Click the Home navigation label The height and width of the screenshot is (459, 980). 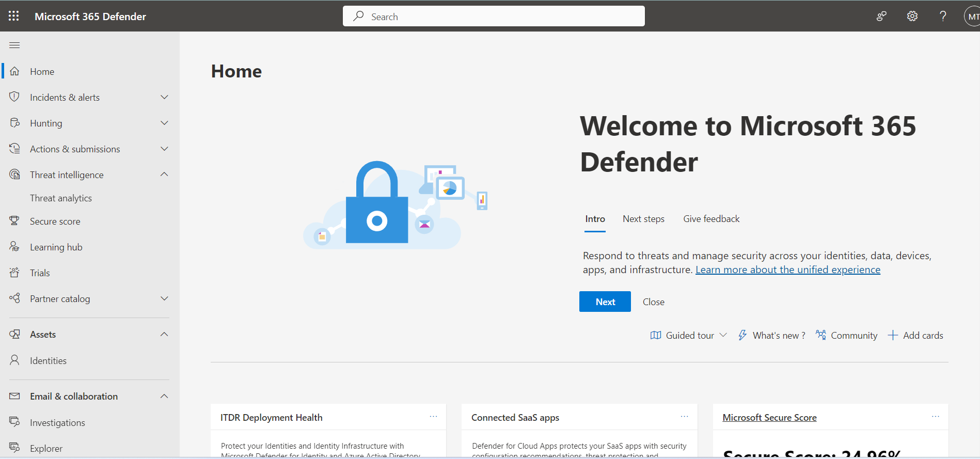[x=42, y=72]
